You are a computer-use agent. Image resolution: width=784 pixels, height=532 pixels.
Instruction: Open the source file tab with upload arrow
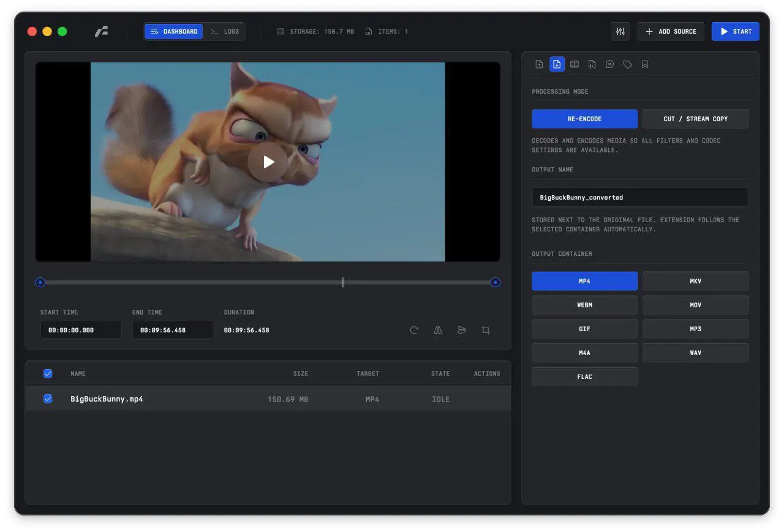(x=539, y=64)
